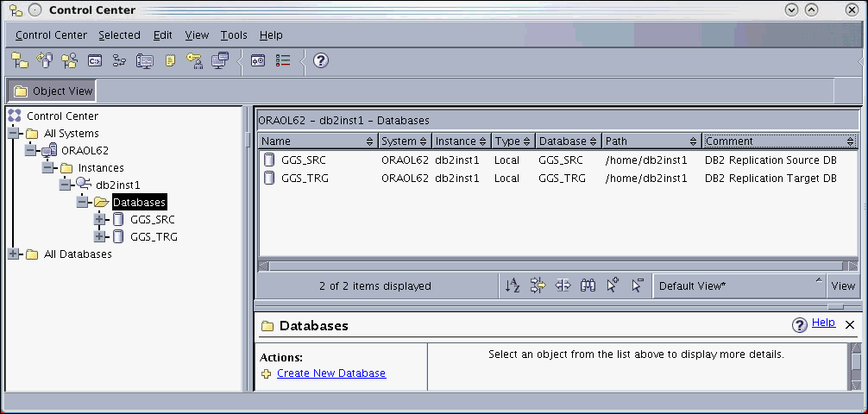Collapse the Instances folder node
This screenshot has width=868, height=414.
48,167
